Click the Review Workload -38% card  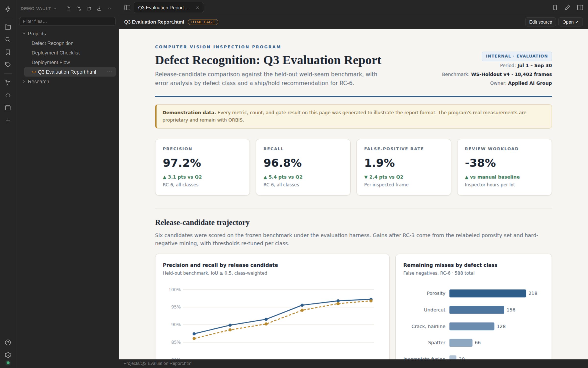coord(504,167)
